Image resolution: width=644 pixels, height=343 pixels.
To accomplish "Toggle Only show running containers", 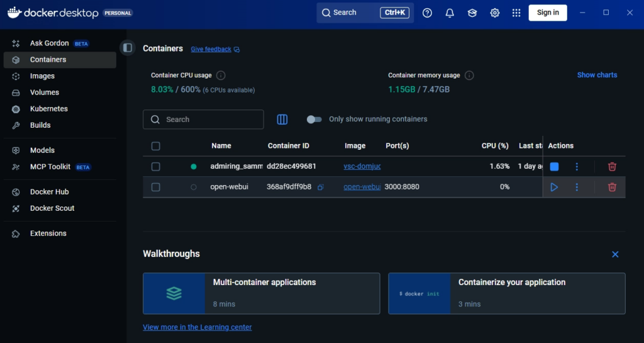I will tap(314, 120).
